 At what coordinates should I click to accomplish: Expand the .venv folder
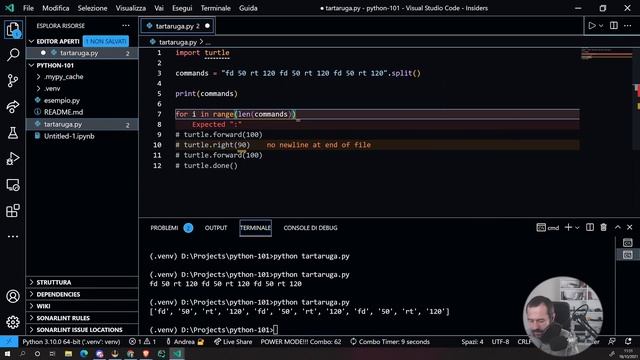tap(38, 89)
